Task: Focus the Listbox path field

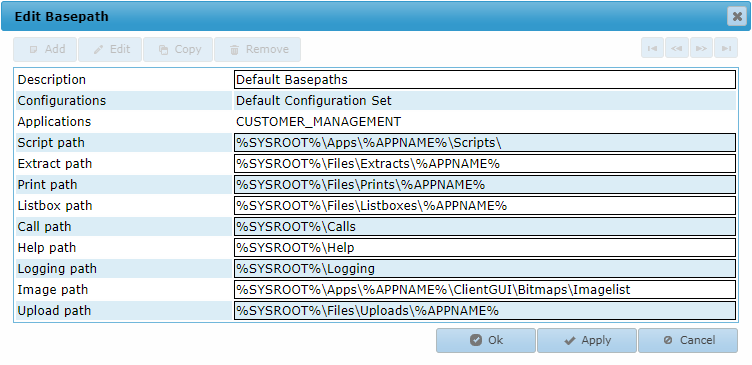Action: click(485, 206)
